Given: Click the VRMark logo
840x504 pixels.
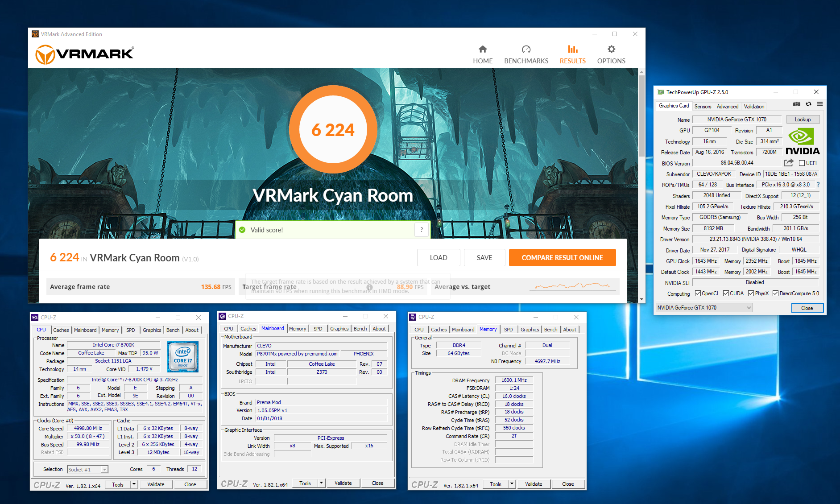Looking at the screenshot, I should pyautogui.click(x=85, y=54).
